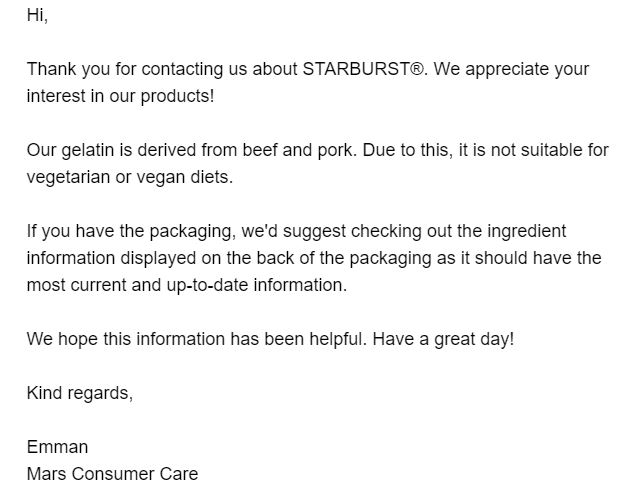Click the signature name "Emman"
638x494 pixels.
click(x=57, y=447)
